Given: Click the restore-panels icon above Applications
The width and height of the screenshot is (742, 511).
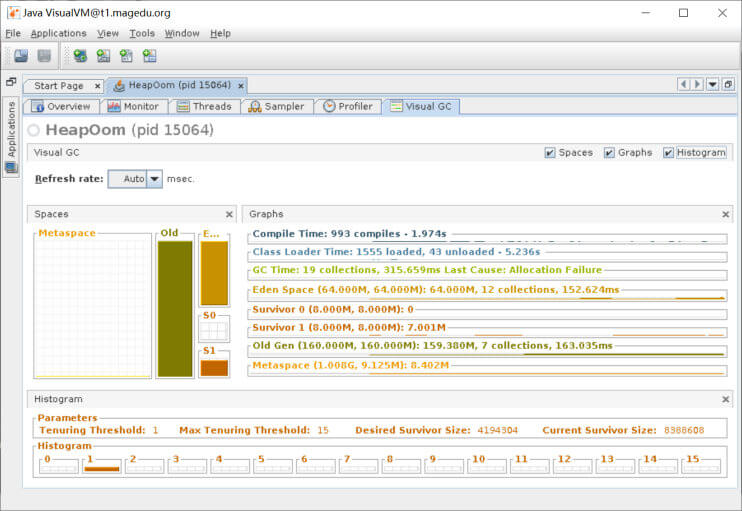Looking at the screenshot, I should click(11, 82).
